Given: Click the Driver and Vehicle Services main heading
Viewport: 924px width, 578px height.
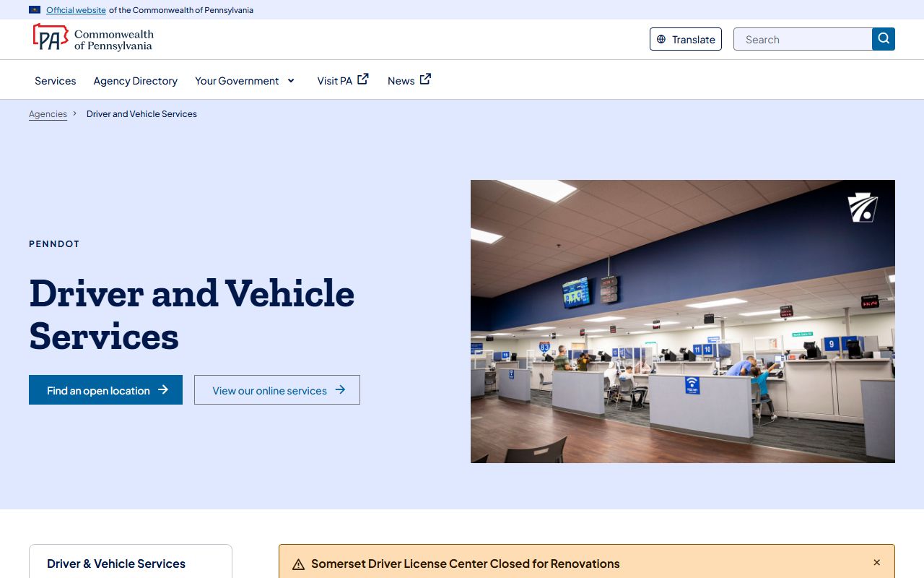Looking at the screenshot, I should tap(192, 314).
